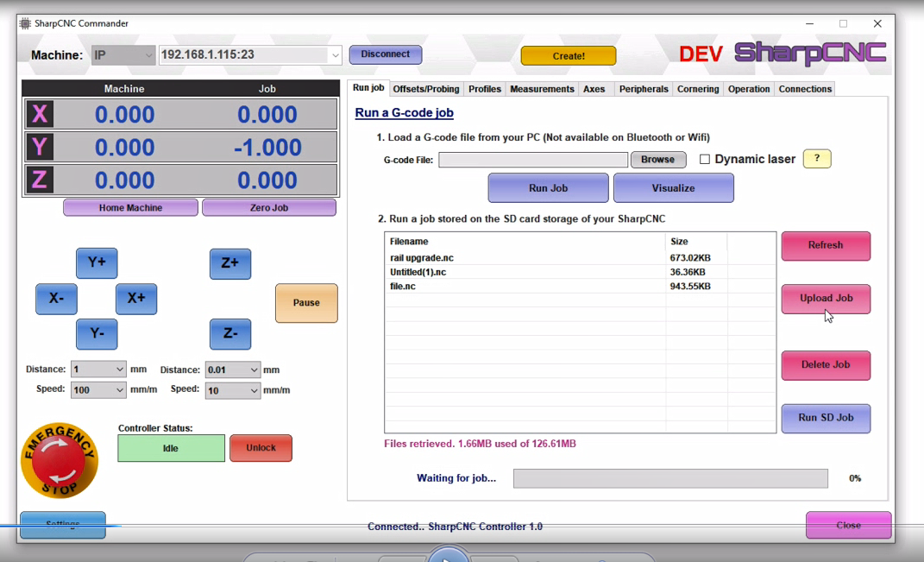Raise the Z axis with Z+
Screen dimensions: 924x562
coord(230,263)
